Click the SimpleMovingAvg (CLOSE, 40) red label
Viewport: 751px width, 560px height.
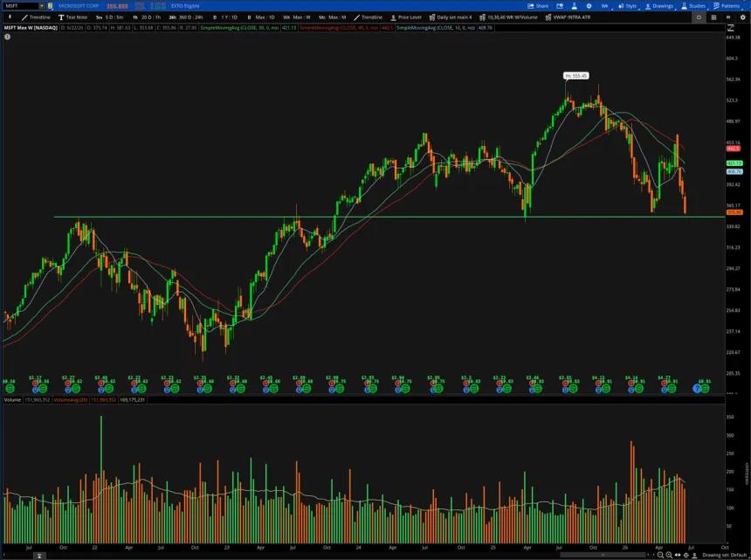point(339,28)
